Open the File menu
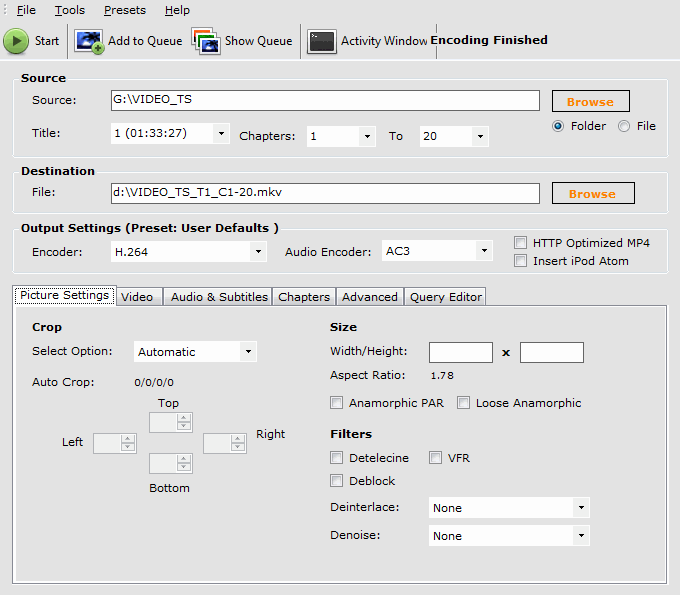The image size is (680, 595). pyautogui.click(x=26, y=10)
